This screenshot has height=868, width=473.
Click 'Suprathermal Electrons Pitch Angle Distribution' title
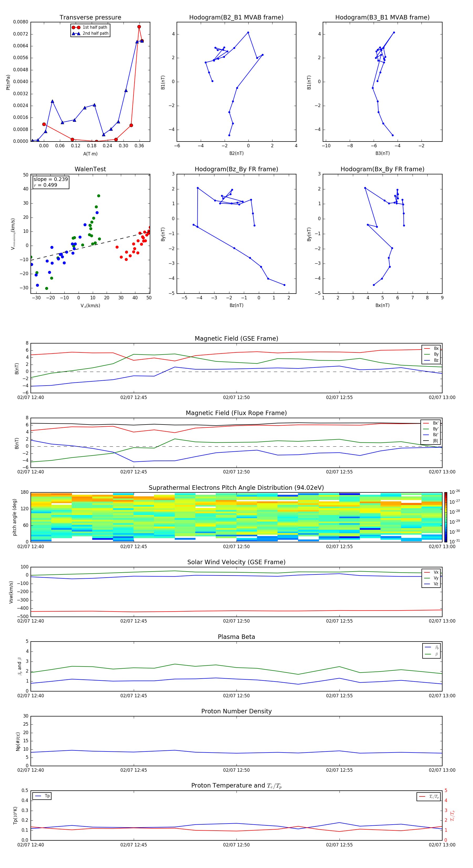coord(236,488)
